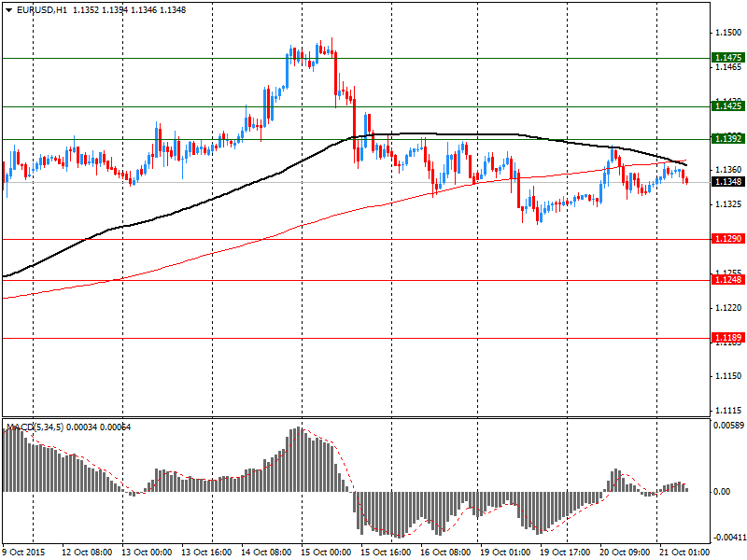
Task: Select the 1.1500 price scale value
Action: tap(728, 33)
